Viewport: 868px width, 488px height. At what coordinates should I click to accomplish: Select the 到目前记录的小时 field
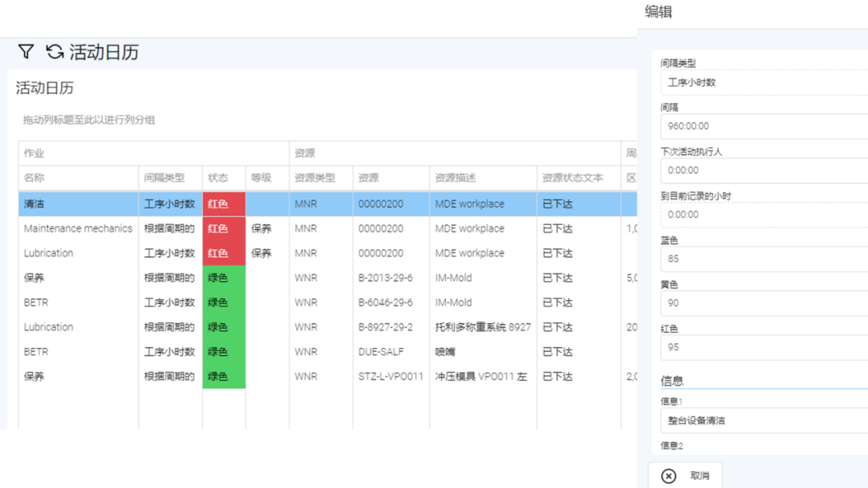764,215
